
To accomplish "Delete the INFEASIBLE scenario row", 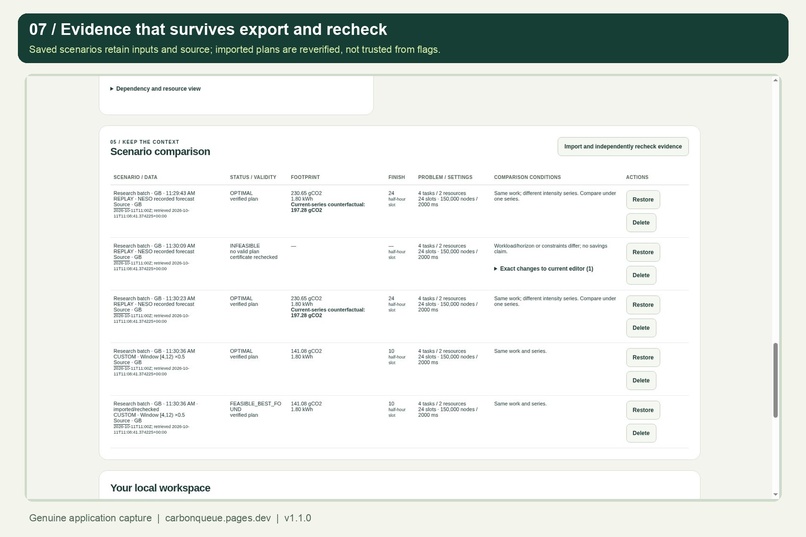I will 640,275.
